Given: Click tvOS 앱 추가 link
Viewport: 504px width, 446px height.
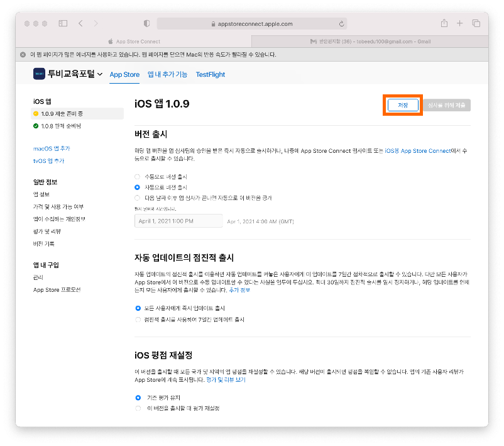Looking at the screenshot, I should pos(48,160).
